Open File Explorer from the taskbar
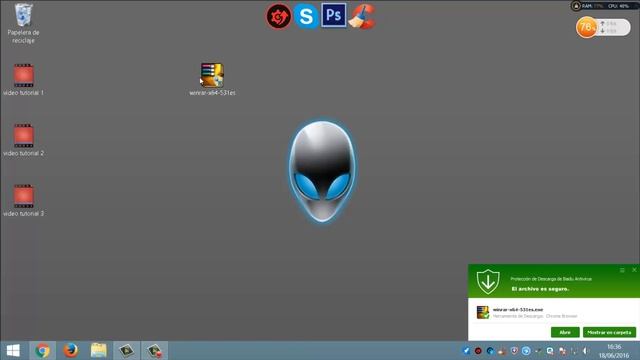 coord(98,351)
